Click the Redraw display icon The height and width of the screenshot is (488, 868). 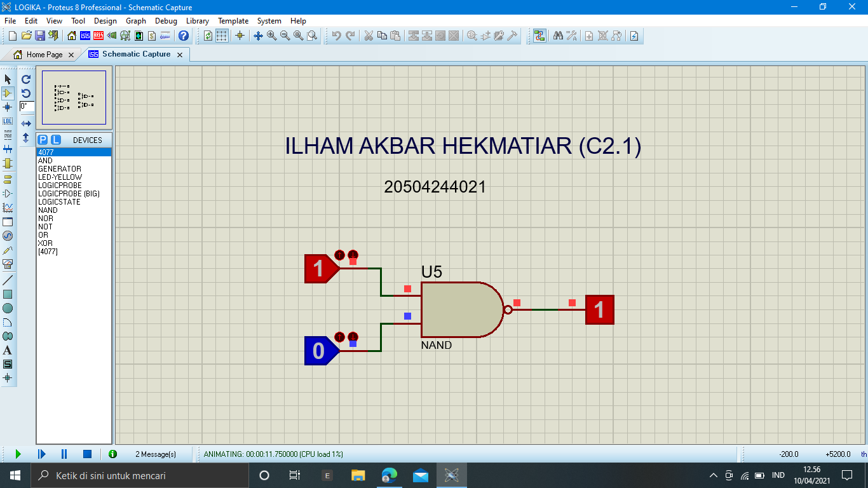(x=208, y=36)
